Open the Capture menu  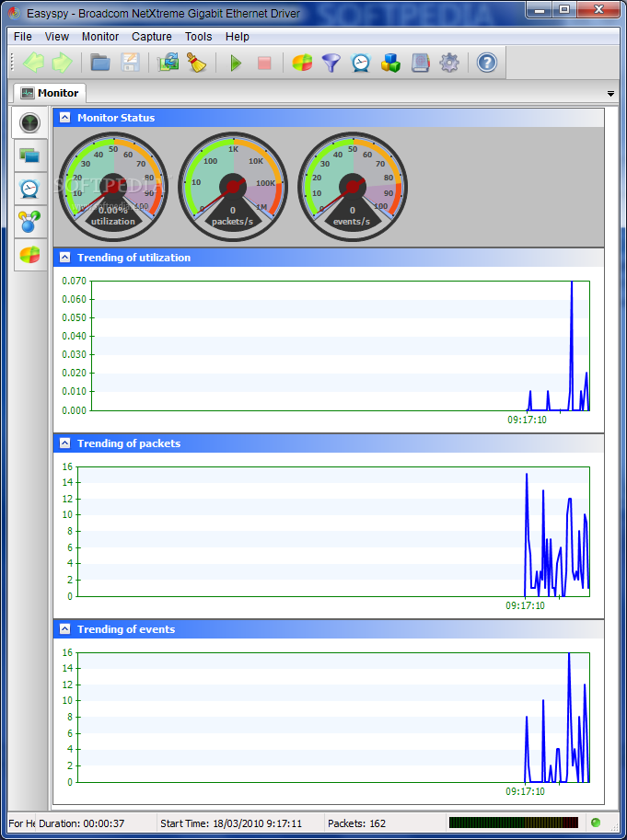pos(152,37)
